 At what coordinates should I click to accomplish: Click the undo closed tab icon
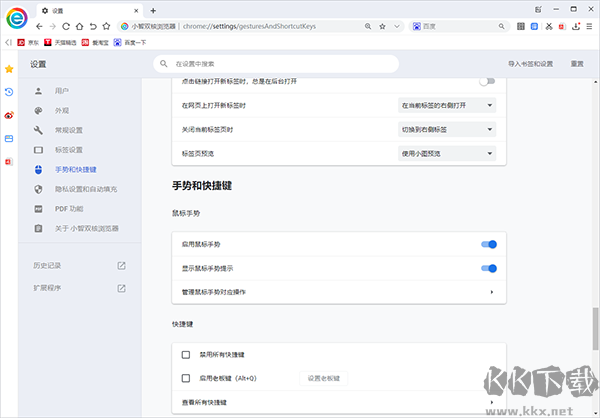pos(93,26)
